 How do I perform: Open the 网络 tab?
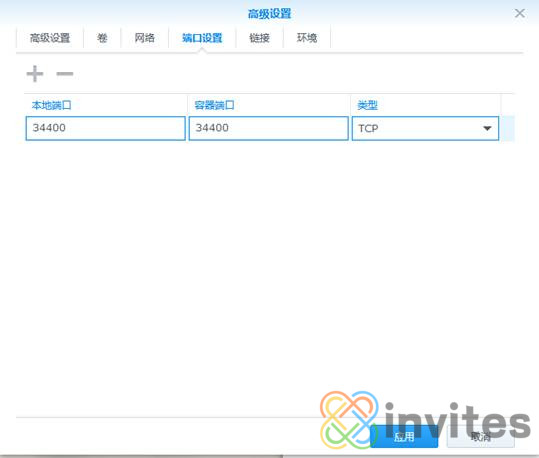pyautogui.click(x=144, y=37)
